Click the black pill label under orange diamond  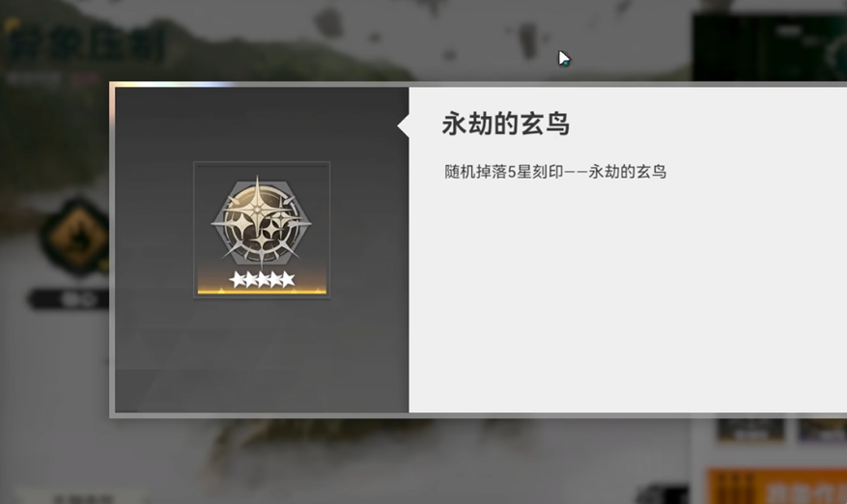click(x=70, y=299)
